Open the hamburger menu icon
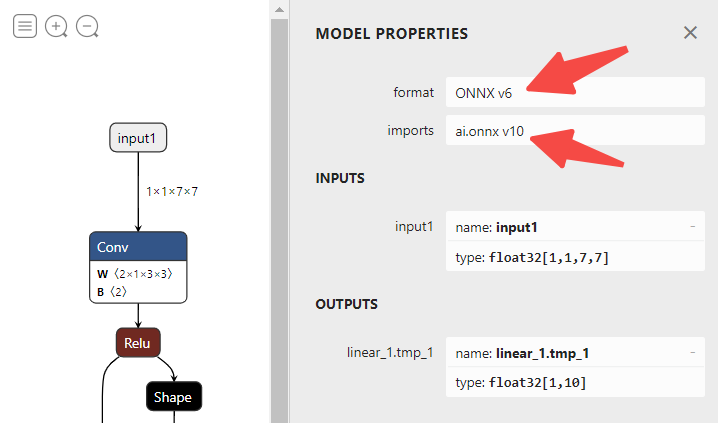Screen dimensions: 718x423 point(25,27)
